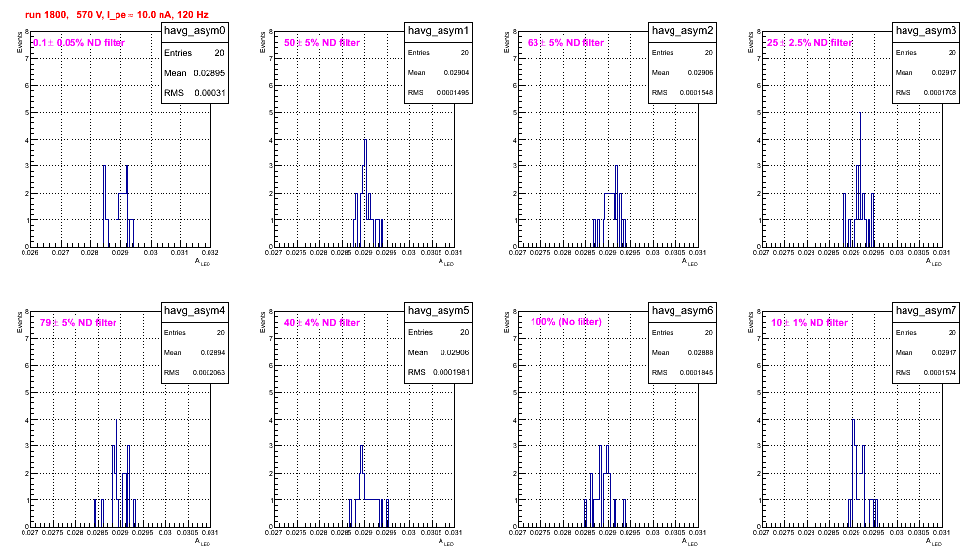975x560 pixels.
Task: Click RMS 0.0001845 in havg_asym6 stats
Action: [x=682, y=373]
